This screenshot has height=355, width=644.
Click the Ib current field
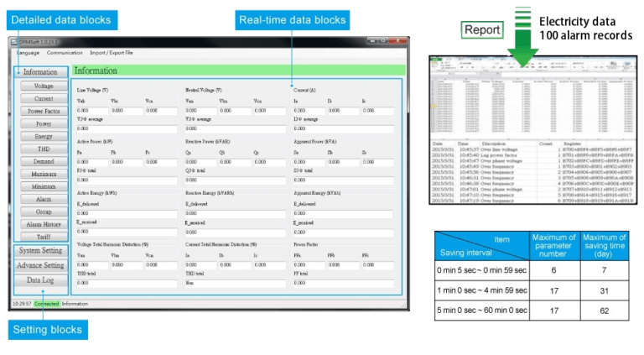[344, 111]
